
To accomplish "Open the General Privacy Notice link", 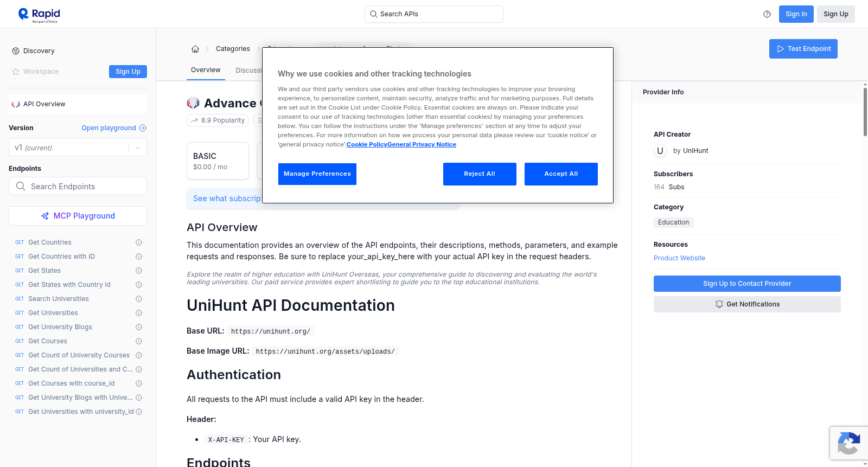I will (x=422, y=145).
